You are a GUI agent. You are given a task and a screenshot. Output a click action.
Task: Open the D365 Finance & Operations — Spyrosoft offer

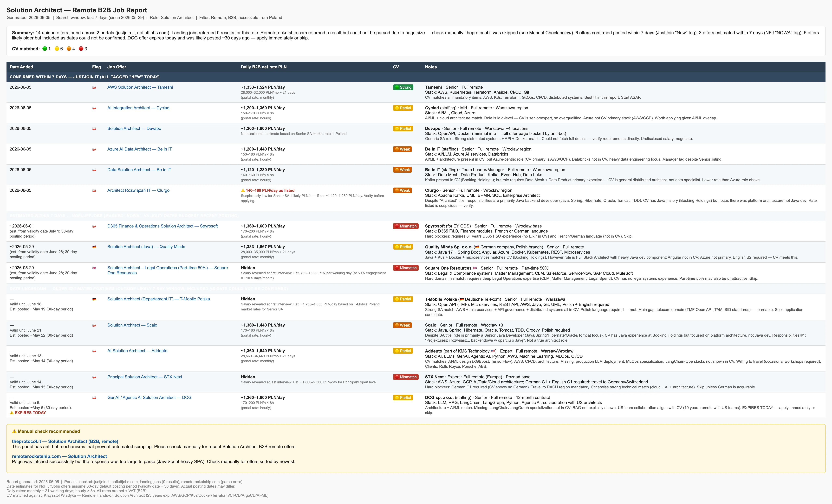pyautogui.click(x=162, y=226)
